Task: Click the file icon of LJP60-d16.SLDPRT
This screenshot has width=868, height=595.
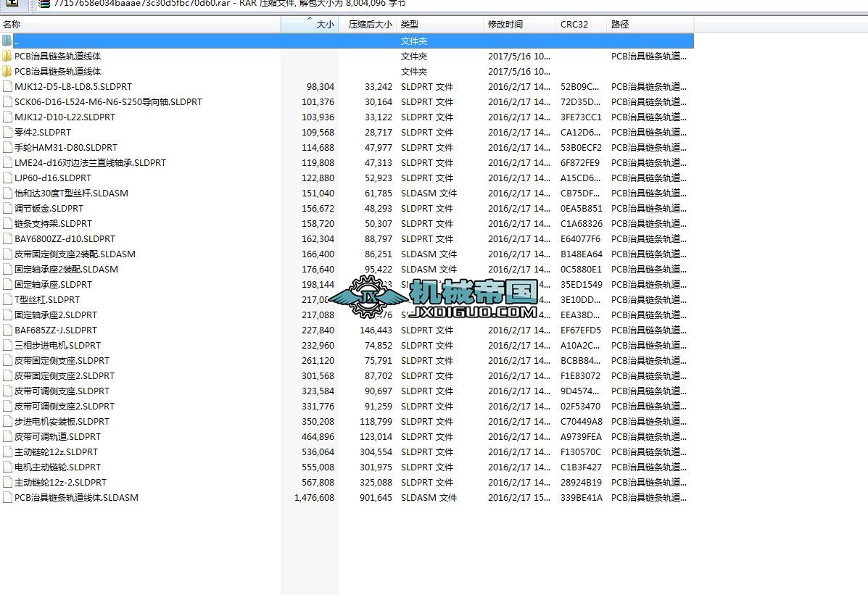Action: (7, 178)
